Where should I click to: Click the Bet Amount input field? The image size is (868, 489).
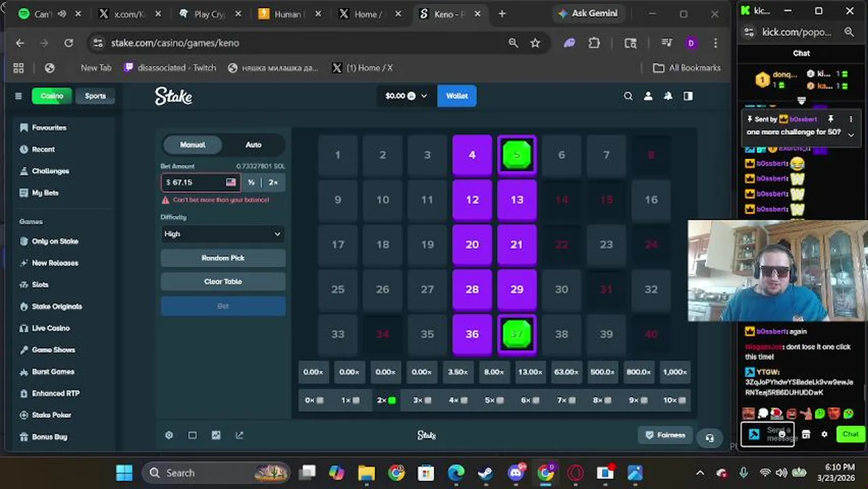point(200,182)
